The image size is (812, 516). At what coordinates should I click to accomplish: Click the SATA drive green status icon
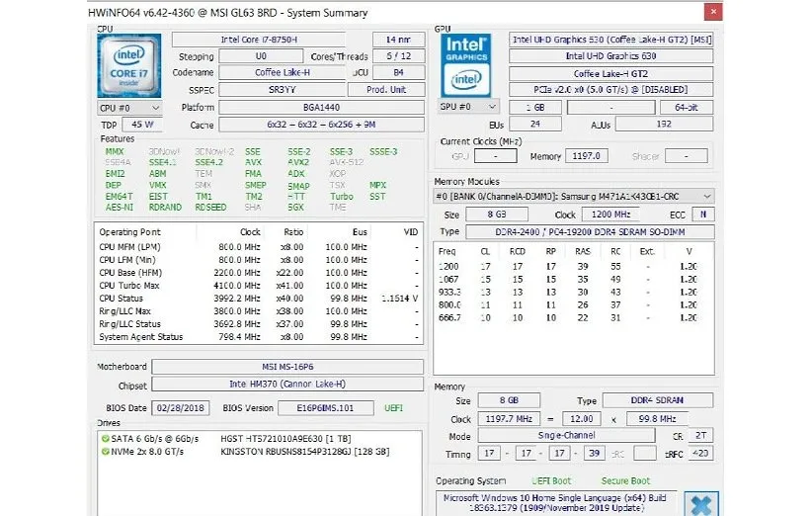coord(105,438)
